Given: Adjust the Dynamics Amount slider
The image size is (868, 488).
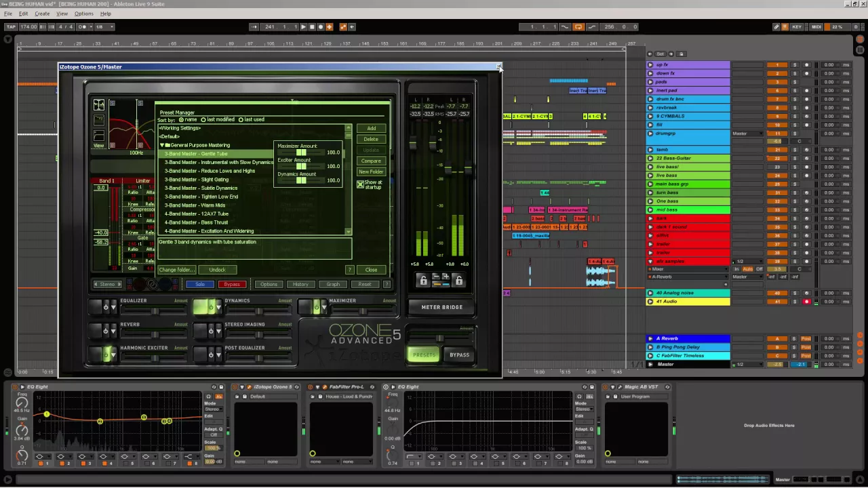Looking at the screenshot, I should (x=301, y=180).
